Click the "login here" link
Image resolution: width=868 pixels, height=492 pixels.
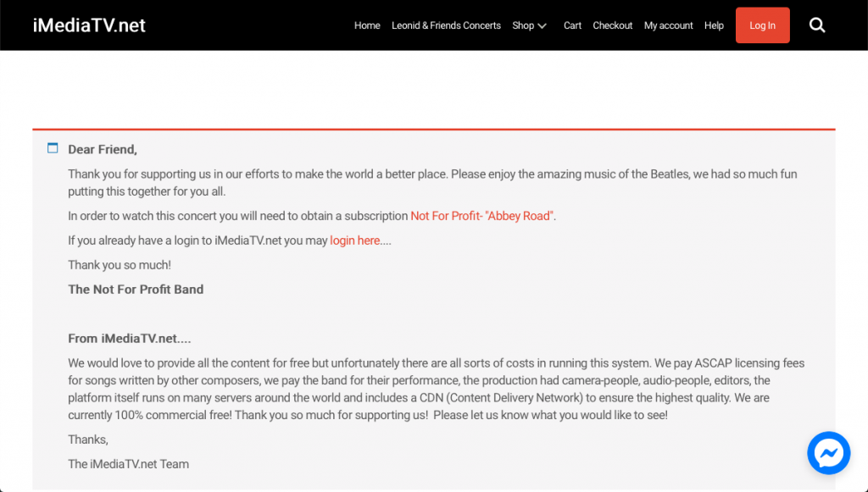[355, 240]
